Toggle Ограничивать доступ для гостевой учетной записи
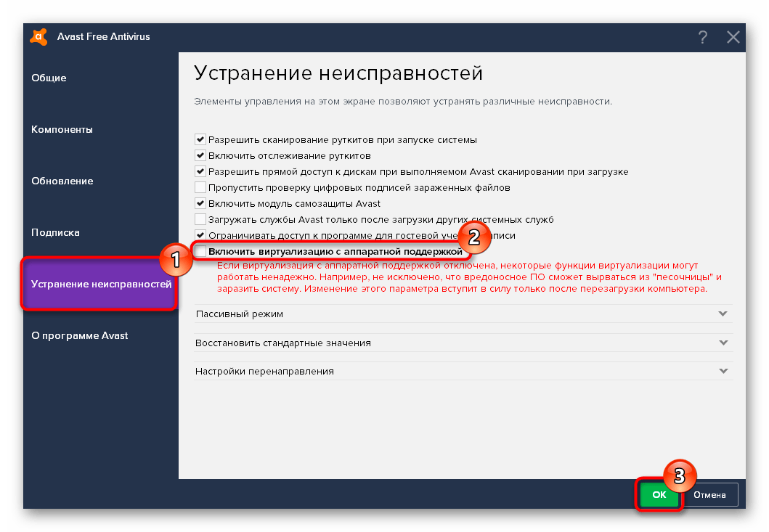This screenshot has width=769, height=532. 200,235
